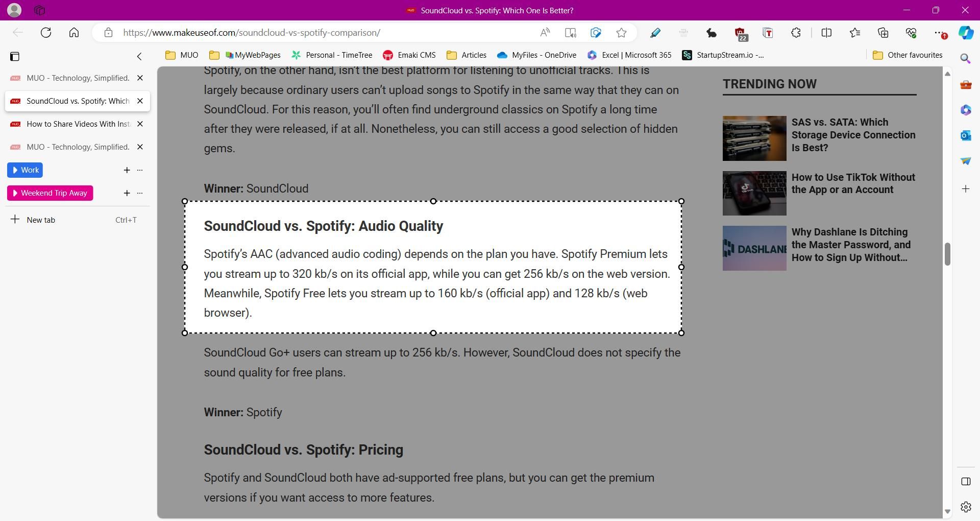This screenshot has height=521, width=980.
Task: Add this page to favourites
Action: 621,32
